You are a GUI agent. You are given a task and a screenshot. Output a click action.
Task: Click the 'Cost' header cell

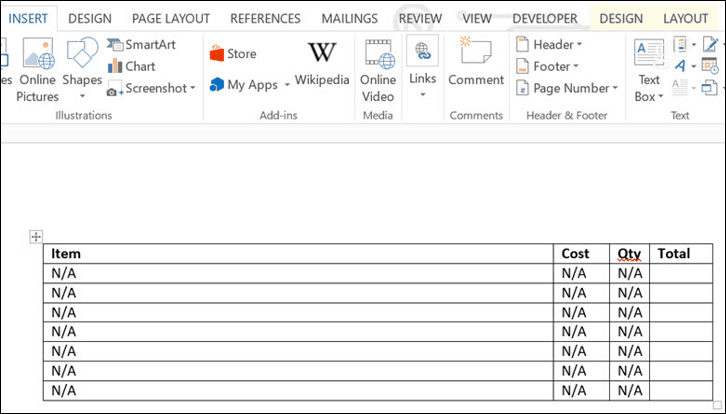582,254
